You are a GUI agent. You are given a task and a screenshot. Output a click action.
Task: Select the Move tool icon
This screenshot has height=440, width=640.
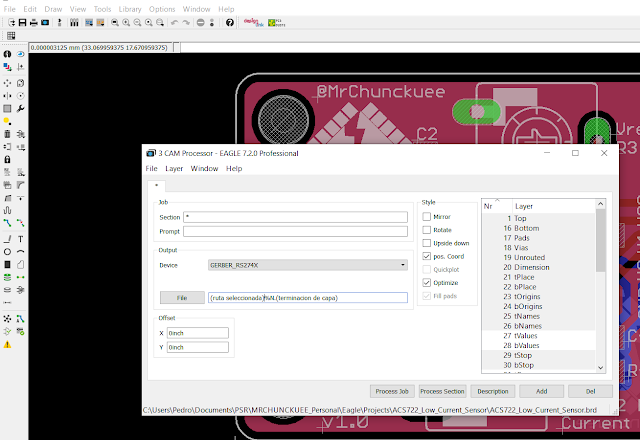point(7,83)
